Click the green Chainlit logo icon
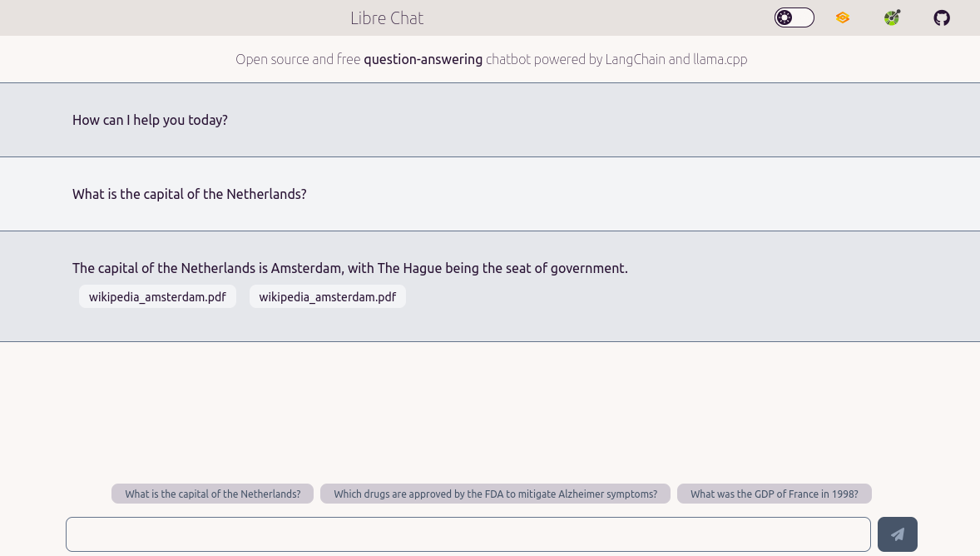 coord(892,17)
